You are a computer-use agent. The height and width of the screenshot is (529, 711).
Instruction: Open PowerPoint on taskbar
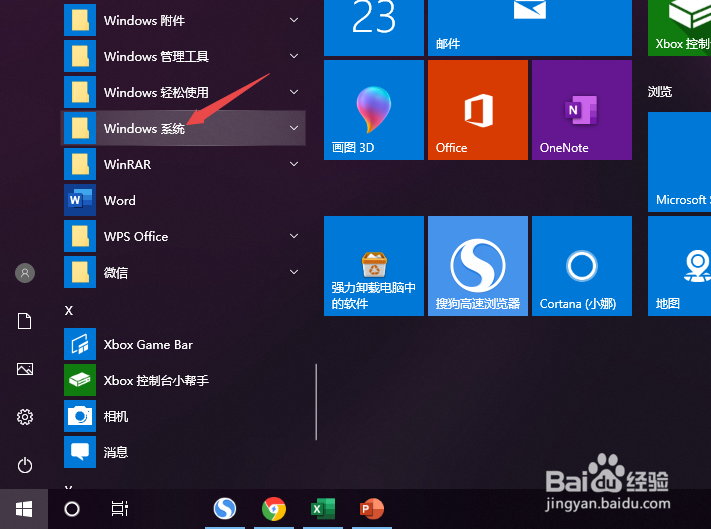(372, 509)
